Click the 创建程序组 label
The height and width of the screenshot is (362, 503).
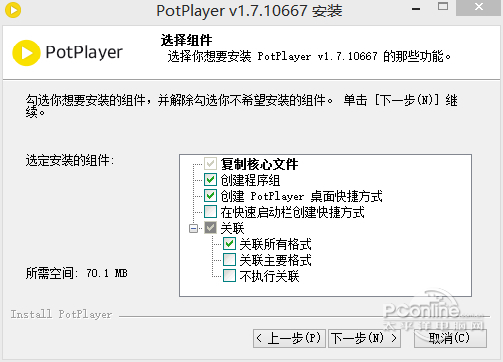pyautogui.click(x=250, y=180)
